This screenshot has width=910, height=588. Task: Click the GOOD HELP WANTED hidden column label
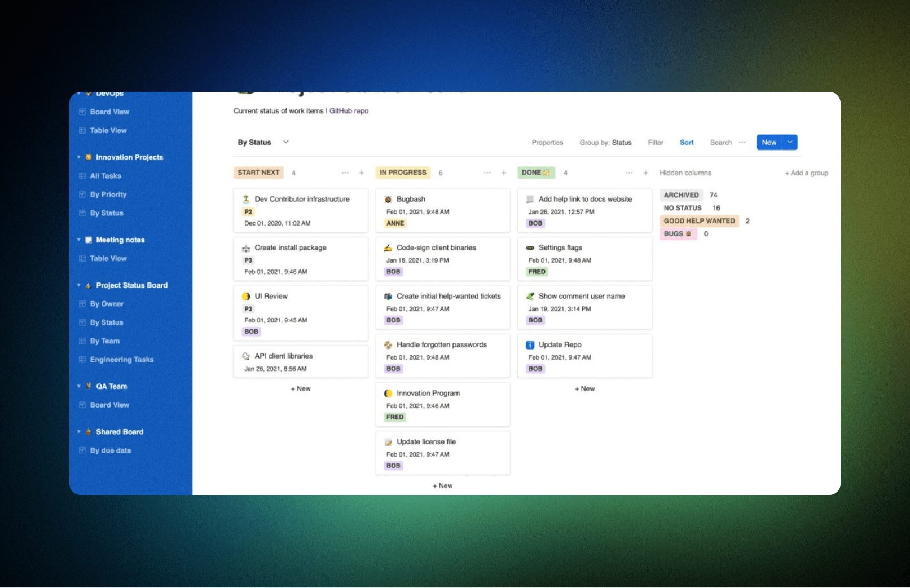coord(700,221)
